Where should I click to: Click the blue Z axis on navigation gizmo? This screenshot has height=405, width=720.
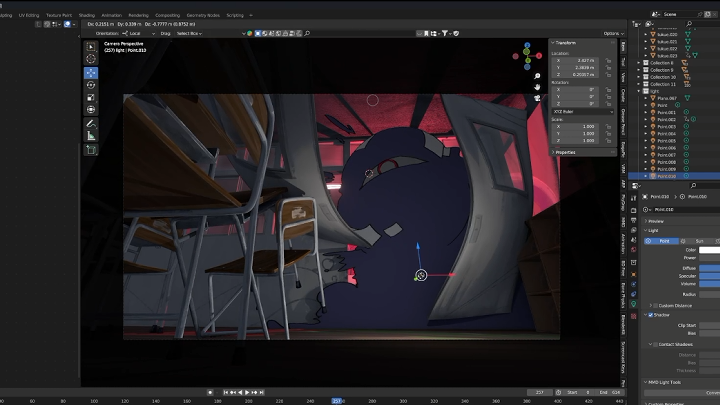point(527,45)
